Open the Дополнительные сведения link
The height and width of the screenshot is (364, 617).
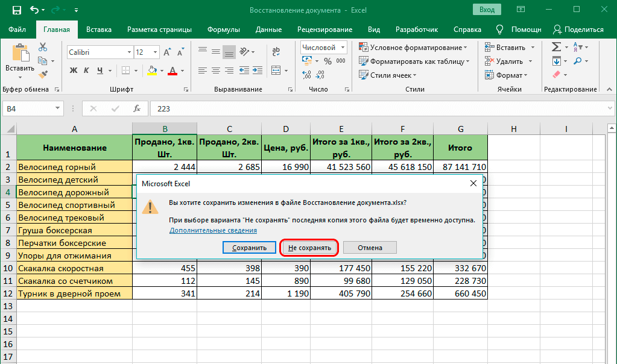click(x=213, y=230)
